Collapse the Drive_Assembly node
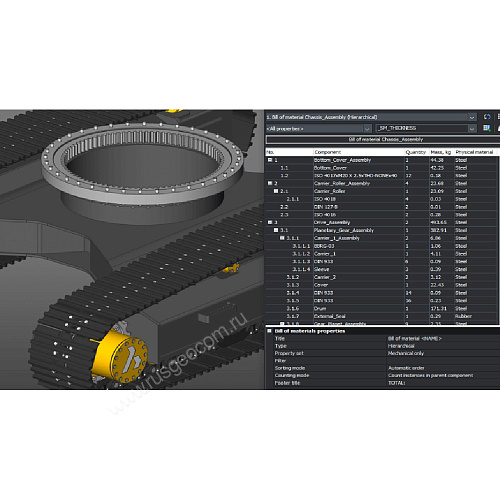Viewport: 500px width, 500px height. coord(270,222)
